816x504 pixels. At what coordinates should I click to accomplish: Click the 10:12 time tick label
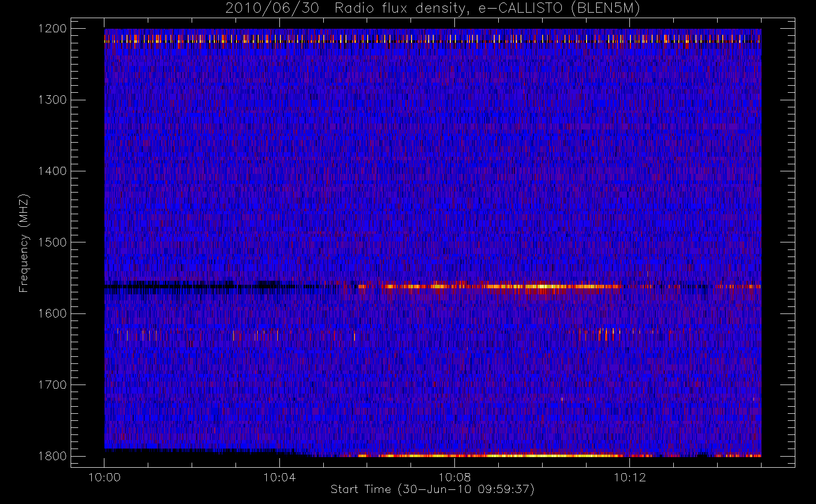coord(629,477)
